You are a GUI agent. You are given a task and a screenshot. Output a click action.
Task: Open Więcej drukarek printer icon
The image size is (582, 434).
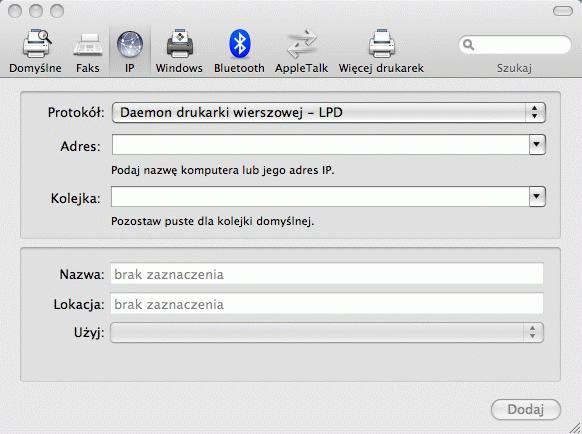pos(382,44)
